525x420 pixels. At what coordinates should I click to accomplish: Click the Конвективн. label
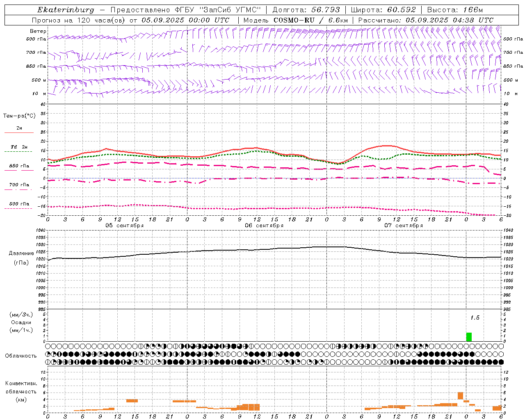pyautogui.click(x=21, y=383)
